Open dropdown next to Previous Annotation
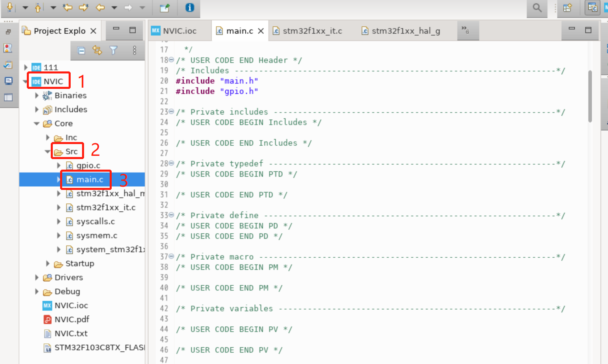The width and height of the screenshot is (608, 364). 53,7
